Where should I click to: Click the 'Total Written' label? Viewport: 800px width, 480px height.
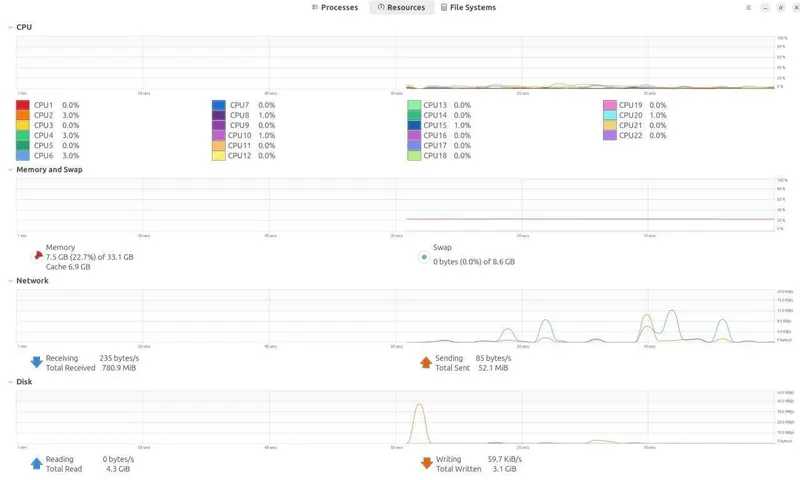[x=458, y=469]
